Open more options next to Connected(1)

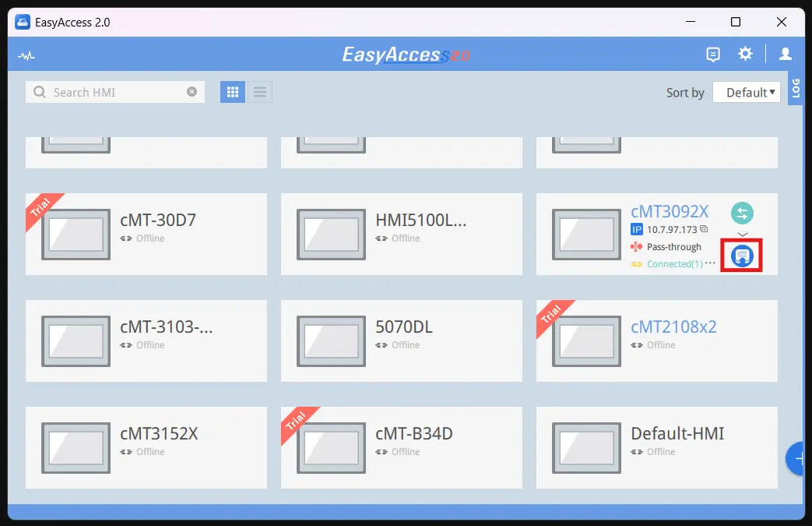(x=711, y=264)
